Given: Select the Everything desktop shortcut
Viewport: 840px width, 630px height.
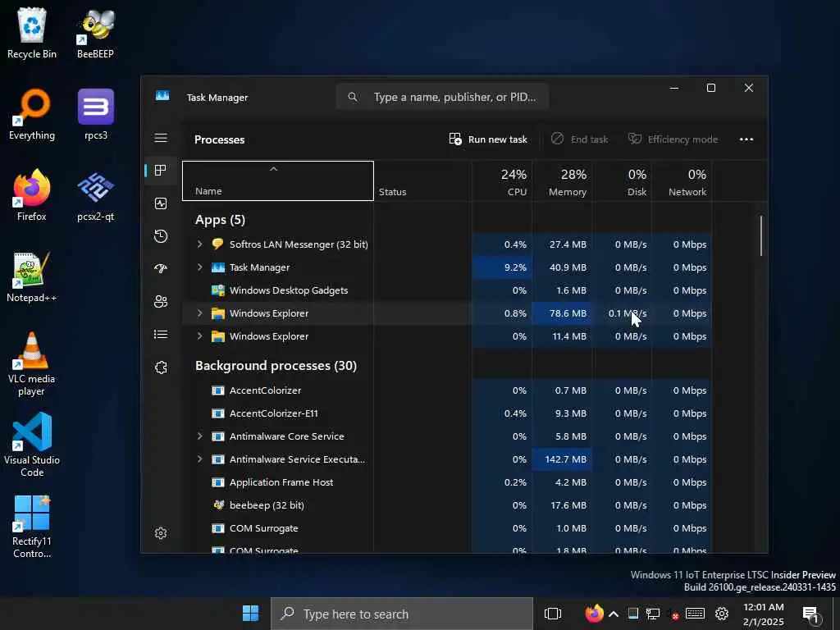Looking at the screenshot, I should tap(32, 115).
